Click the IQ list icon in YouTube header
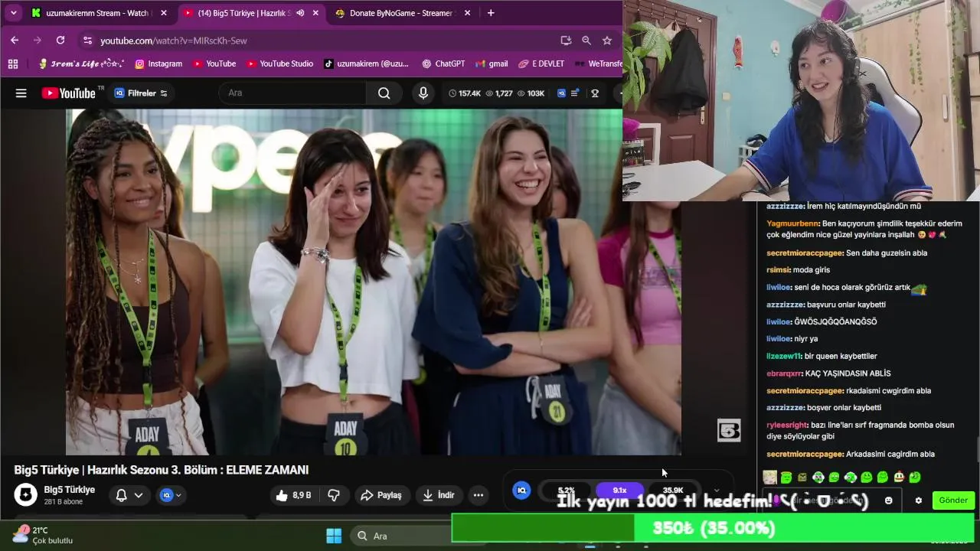This screenshot has width=980, height=551. (x=568, y=93)
